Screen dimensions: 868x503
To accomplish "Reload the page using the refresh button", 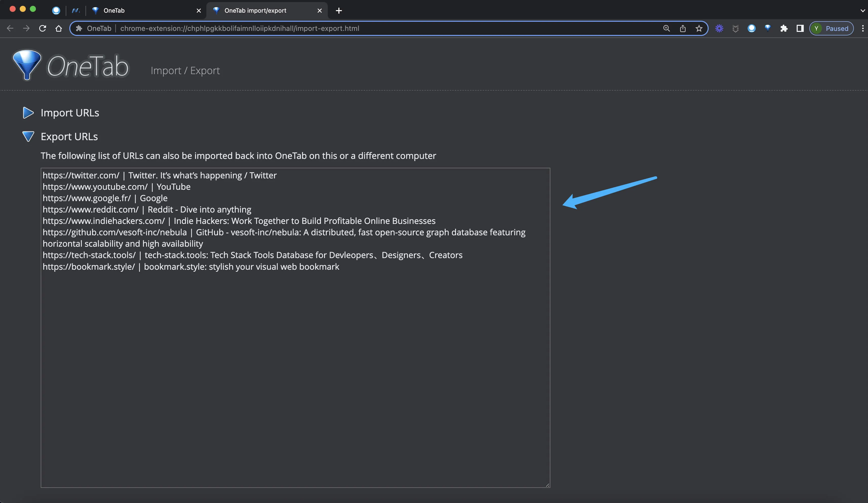I will pos(42,29).
